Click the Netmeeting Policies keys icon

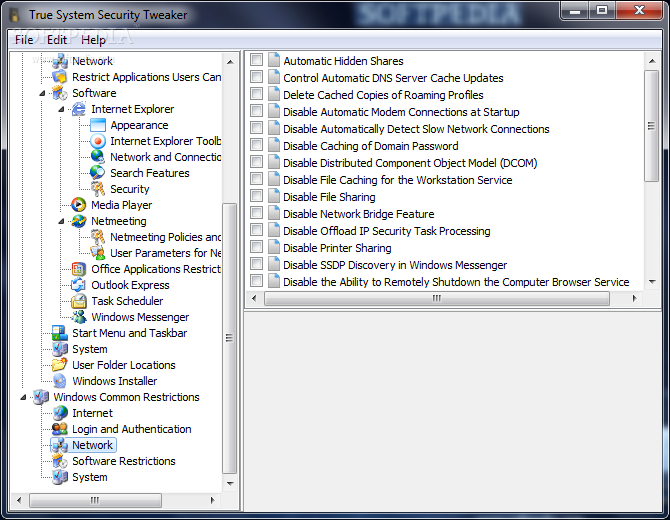point(98,237)
